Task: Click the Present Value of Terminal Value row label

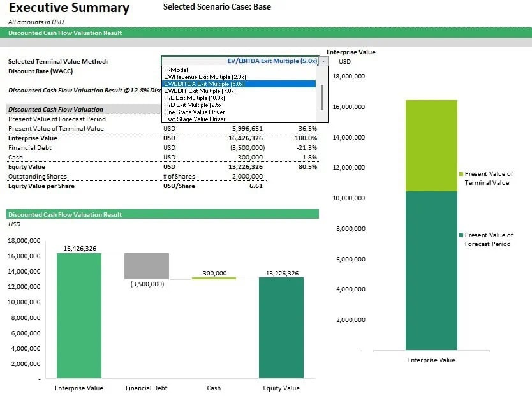Action: 56,129
